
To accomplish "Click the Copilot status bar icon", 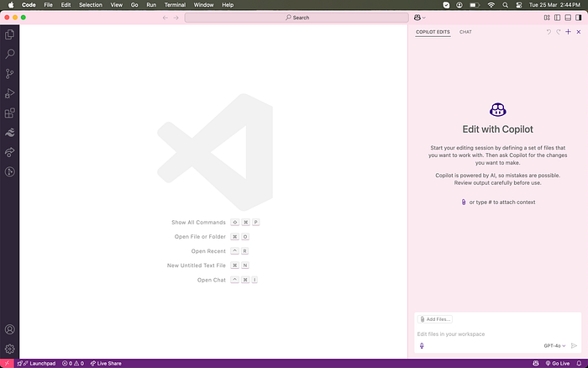I will pyautogui.click(x=536, y=364).
